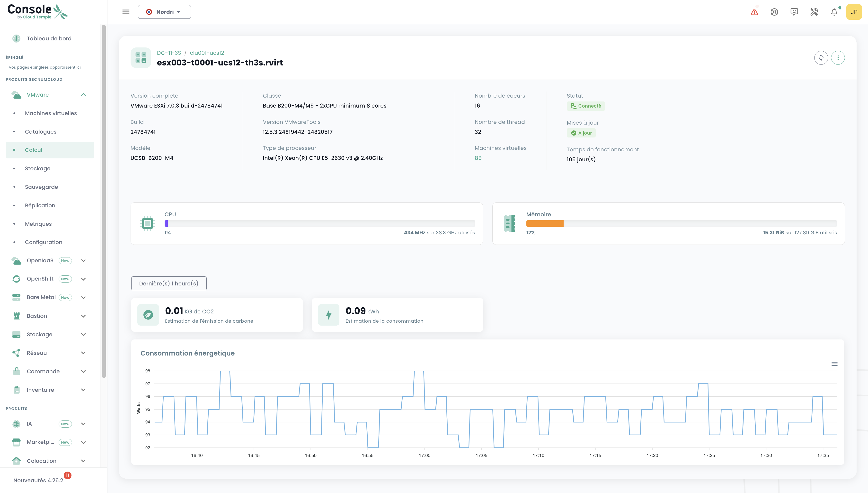Open the support lifebuoy icon
The height and width of the screenshot is (493, 868).
coord(774,12)
